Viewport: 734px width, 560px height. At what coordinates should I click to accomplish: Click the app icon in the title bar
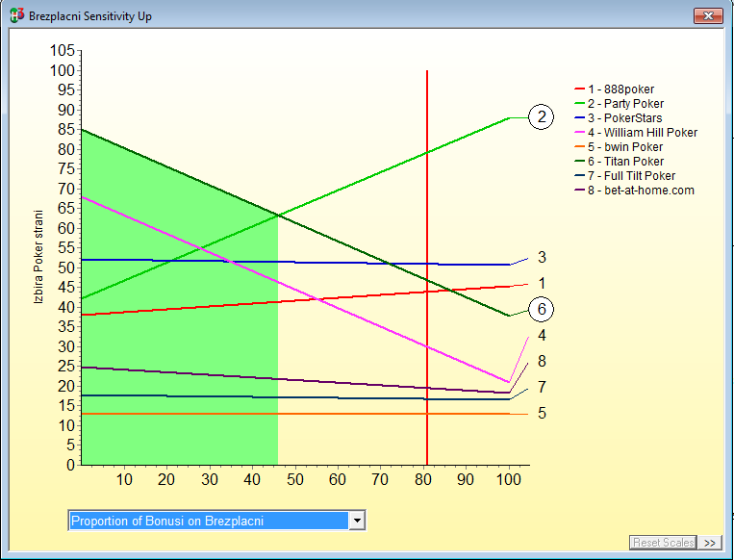coord(16,16)
